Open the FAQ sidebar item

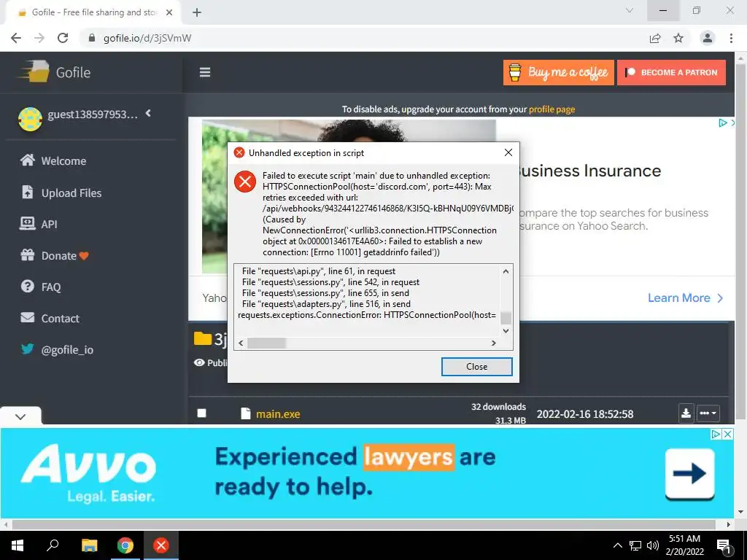pos(41,287)
